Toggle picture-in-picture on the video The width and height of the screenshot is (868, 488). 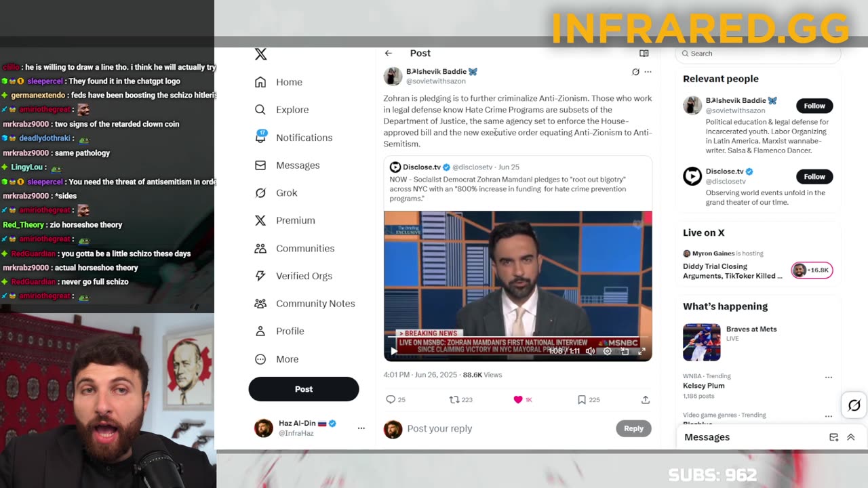tap(625, 351)
